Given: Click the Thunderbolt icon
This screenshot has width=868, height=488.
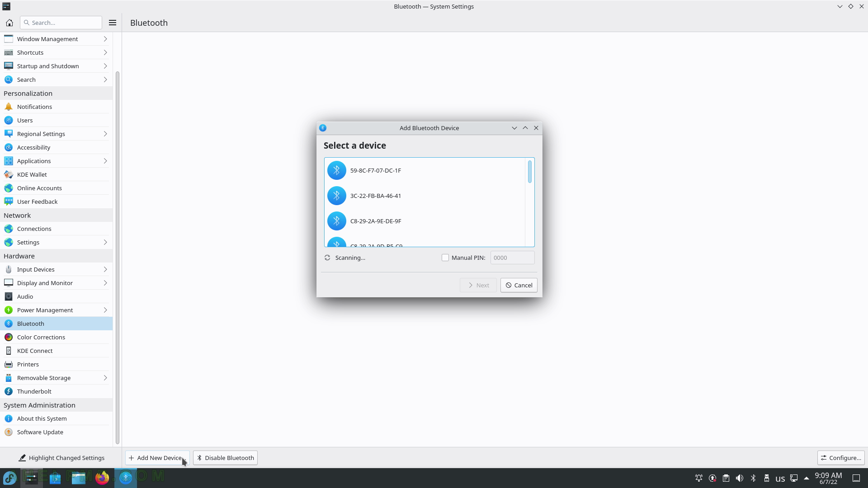Looking at the screenshot, I should (9, 391).
